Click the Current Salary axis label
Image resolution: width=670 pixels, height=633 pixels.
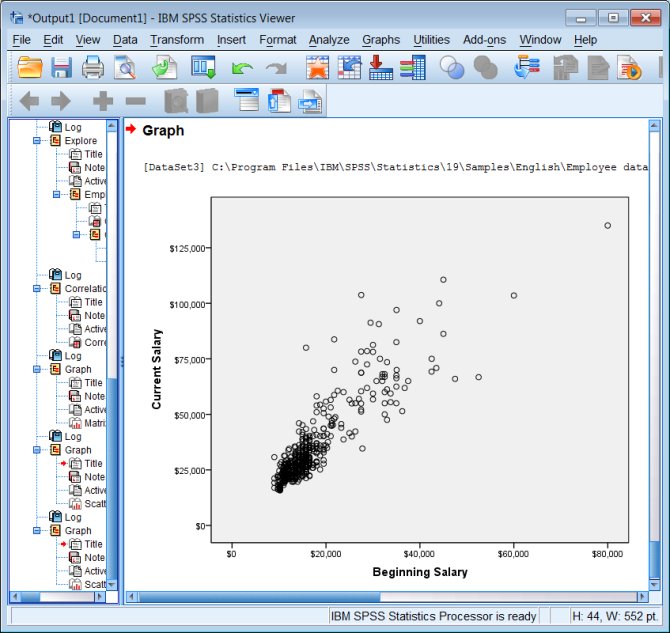tap(157, 369)
